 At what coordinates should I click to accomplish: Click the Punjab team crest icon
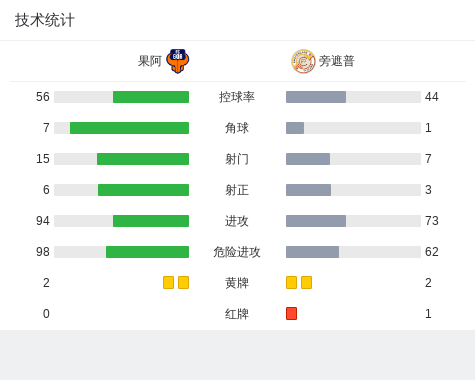coord(303,61)
